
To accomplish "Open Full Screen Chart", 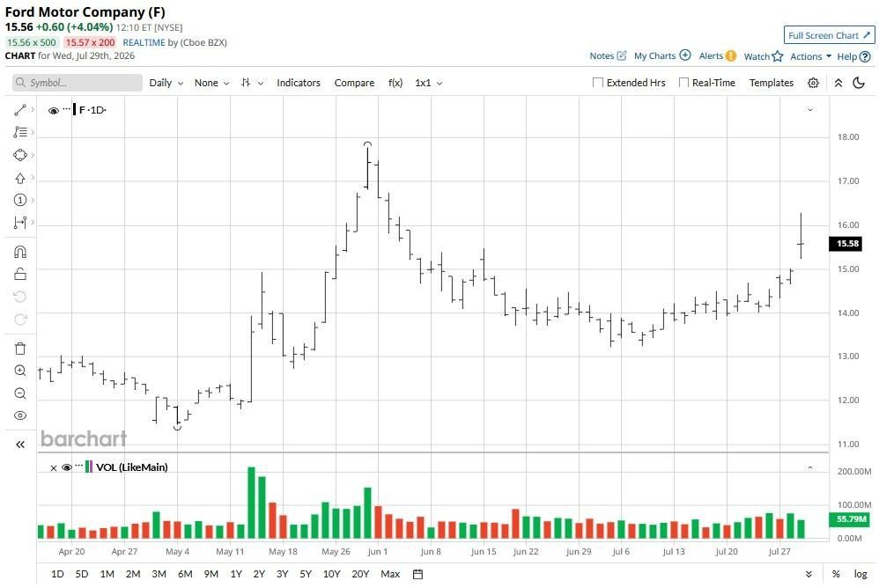I will (x=829, y=35).
